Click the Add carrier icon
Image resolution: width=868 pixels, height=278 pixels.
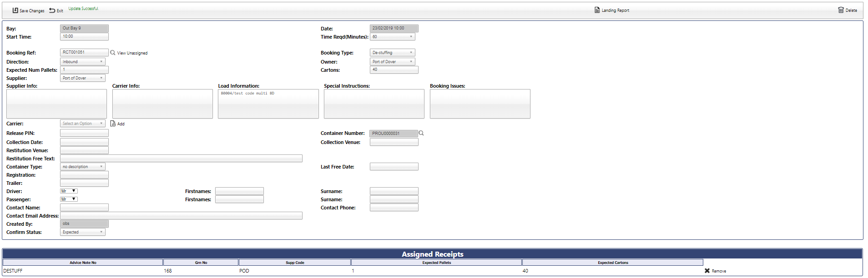click(113, 124)
